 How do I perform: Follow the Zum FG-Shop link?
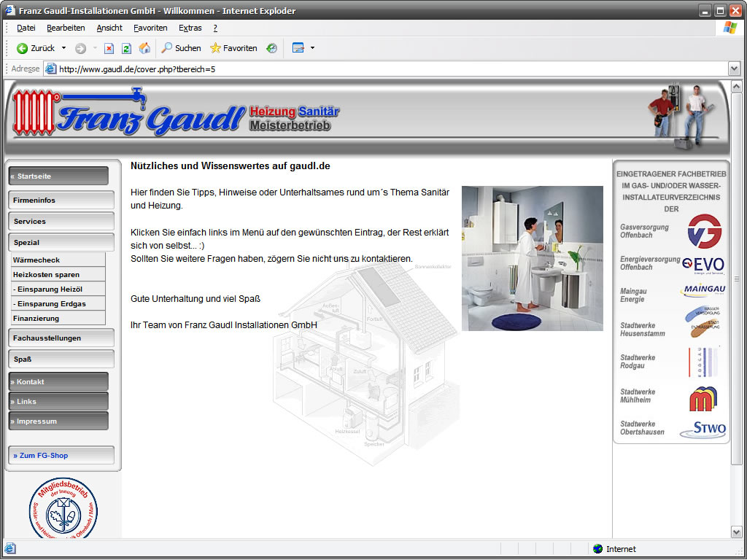pyautogui.click(x=61, y=455)
